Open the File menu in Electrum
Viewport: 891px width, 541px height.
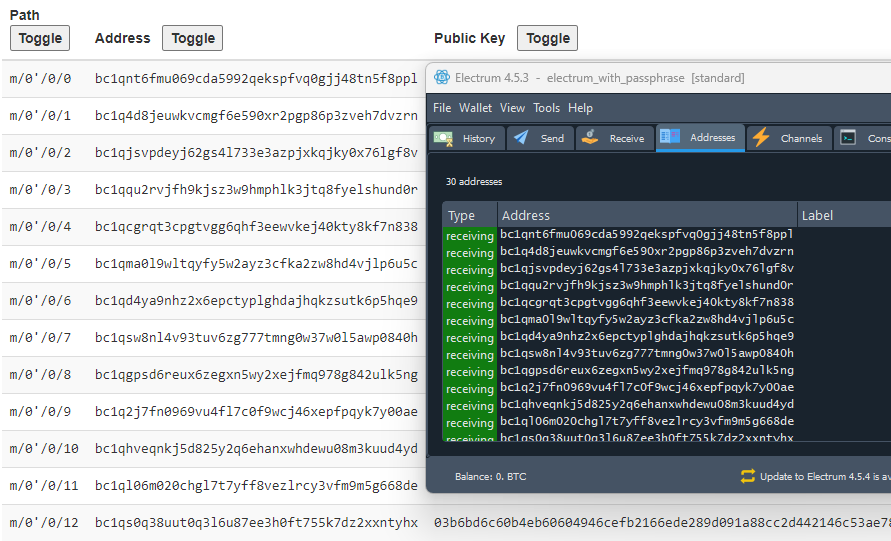[x=442, y=108]
